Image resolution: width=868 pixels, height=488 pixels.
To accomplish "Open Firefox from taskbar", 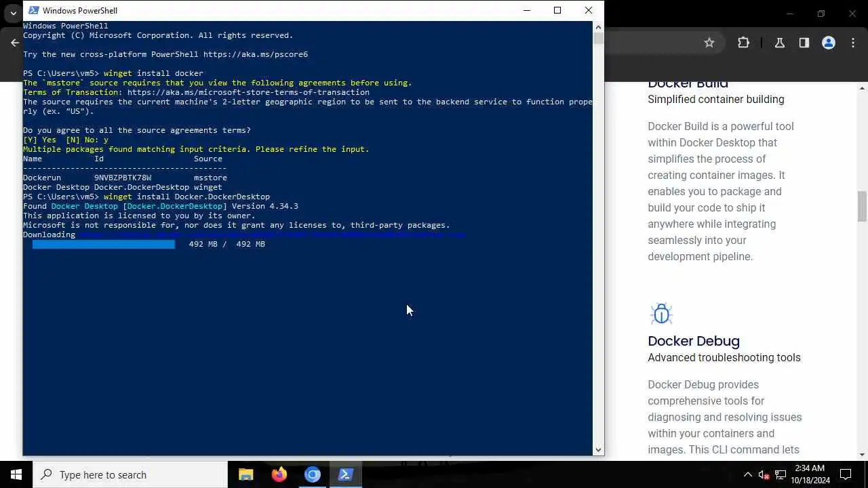I will click(x=279, y=474).
